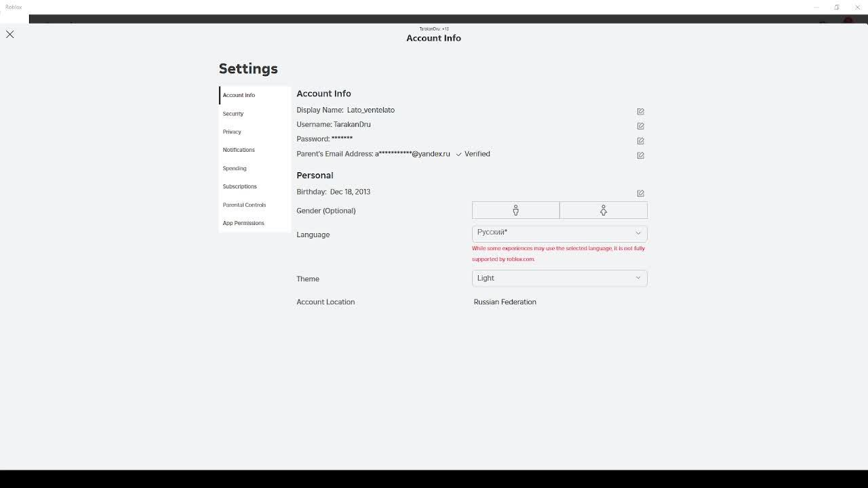Close the settings page with the X icon
Screen dimensions: 868x488
point(10,34)
